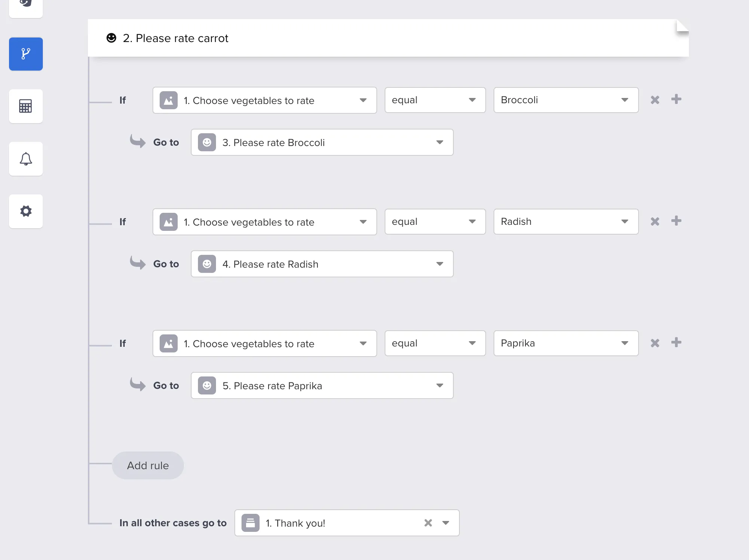Add a condition to the Radish rule
Viewport: 749px width, 560px height.
[676, 221]
